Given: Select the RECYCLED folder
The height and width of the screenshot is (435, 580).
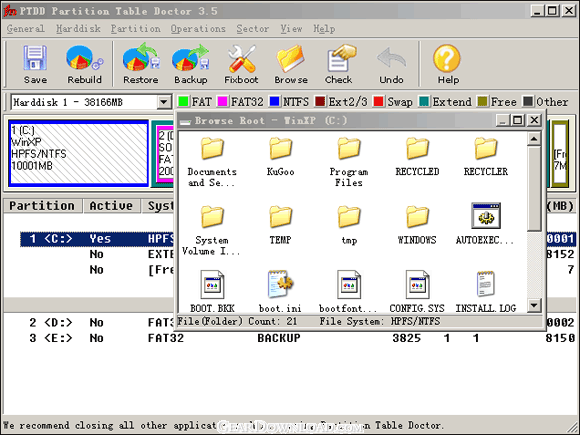Looking at the screenshot, I should (417, 157).
